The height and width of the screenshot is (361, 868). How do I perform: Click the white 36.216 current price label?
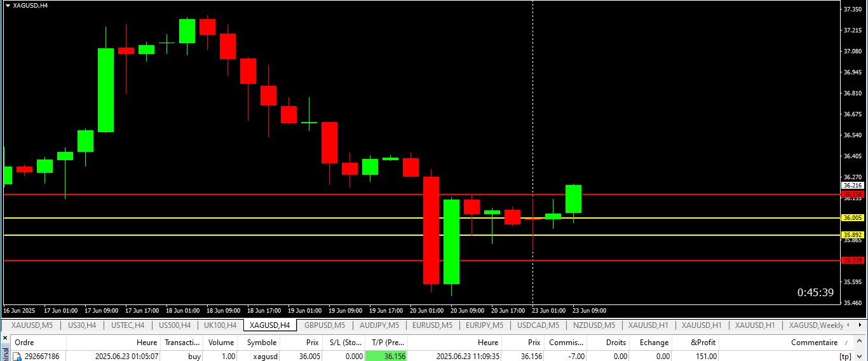click(x=852, y=185)
